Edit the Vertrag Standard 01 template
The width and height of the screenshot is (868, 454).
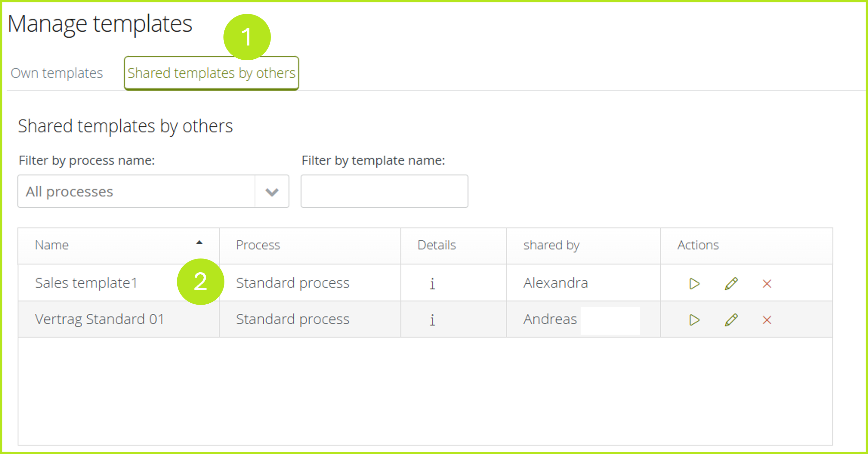(x=731, y=320)
